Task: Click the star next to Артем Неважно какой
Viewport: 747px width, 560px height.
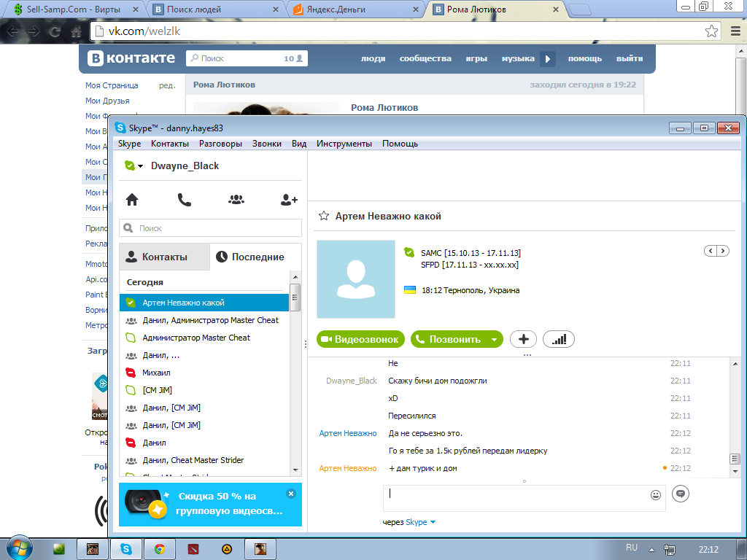Action: [x=323, y=216]
